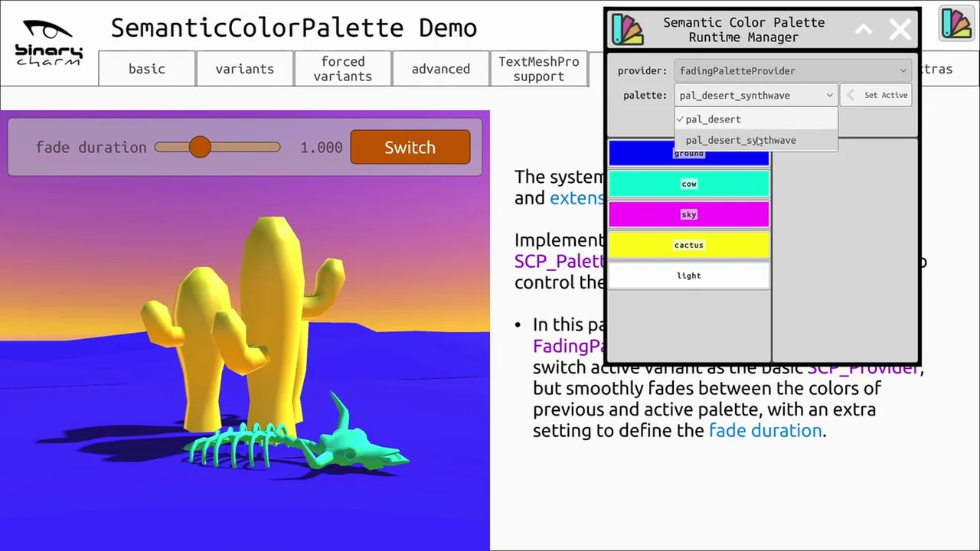Viewport: 980px width, 551px height.
Task: Close the Runtime Manager panel with X
Action: (900, 30)
